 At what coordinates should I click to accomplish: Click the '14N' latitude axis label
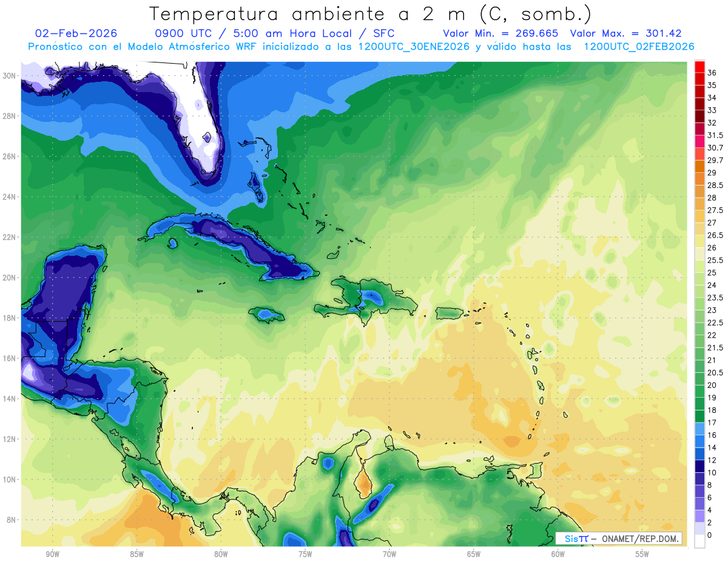[9, 399]
